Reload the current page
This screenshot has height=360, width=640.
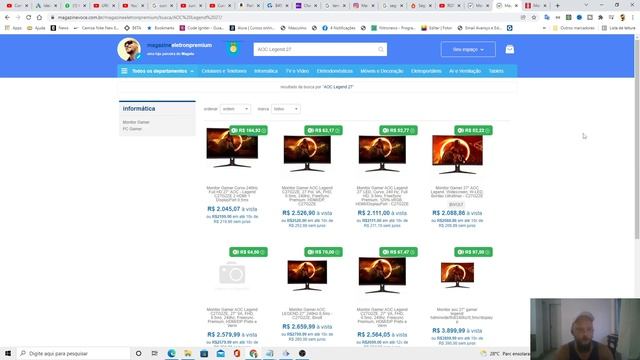(28, 18)
